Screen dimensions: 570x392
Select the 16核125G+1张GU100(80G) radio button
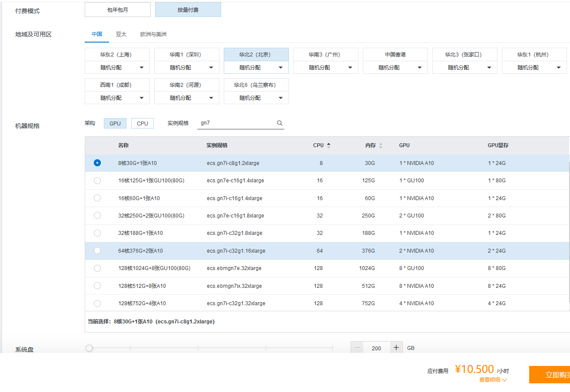pyautogui.click(x=97, y=181)
